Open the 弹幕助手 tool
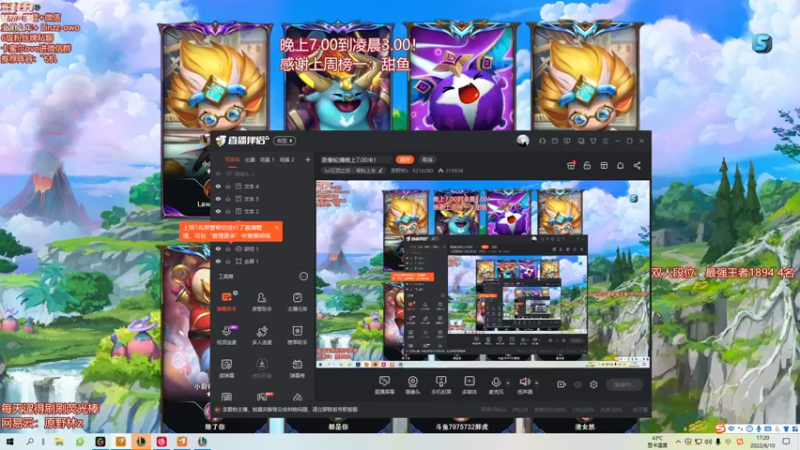The height and width of the screenshot is (450, 800). point(227,301)
